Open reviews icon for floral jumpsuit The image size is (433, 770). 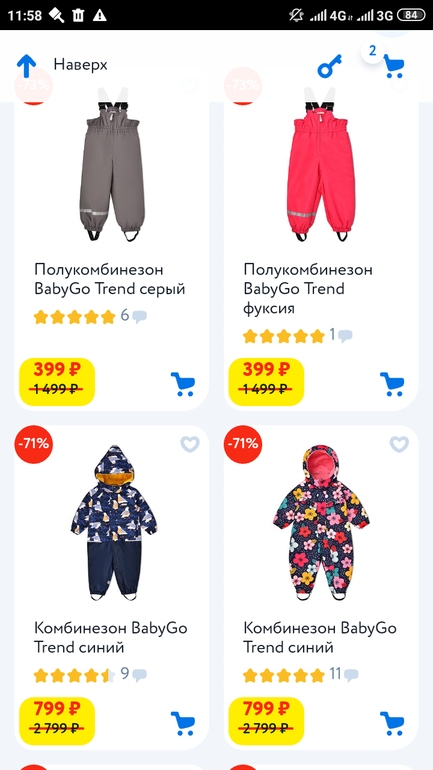[351, 675]
